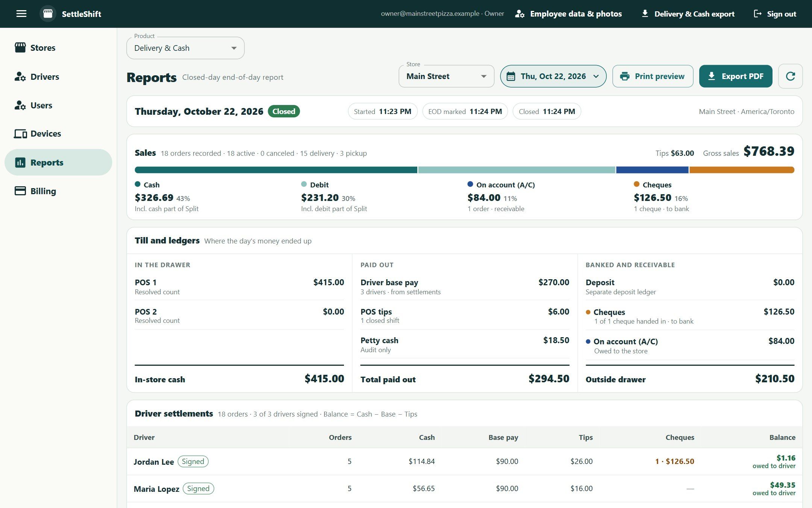
Task: Click the Print preview button
Action: click(653, 76)
